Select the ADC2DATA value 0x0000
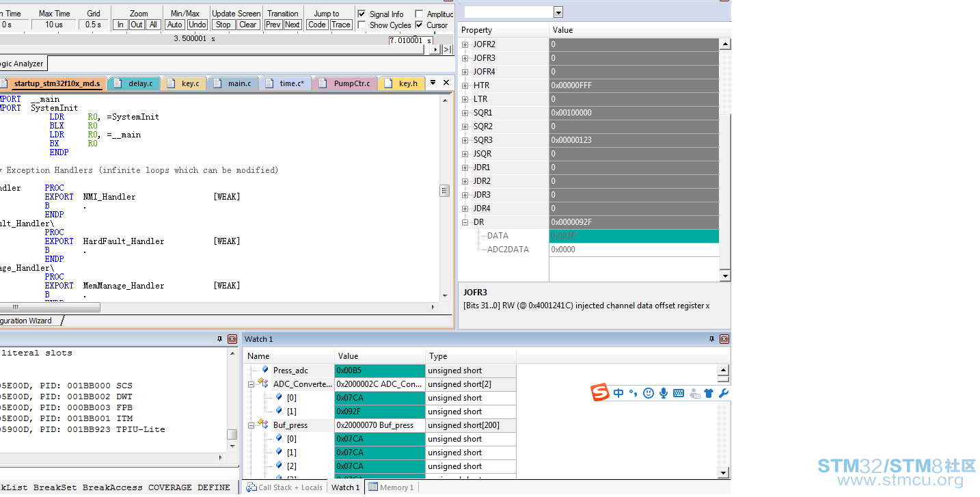The image size is (980, 497). coord(634,250)
